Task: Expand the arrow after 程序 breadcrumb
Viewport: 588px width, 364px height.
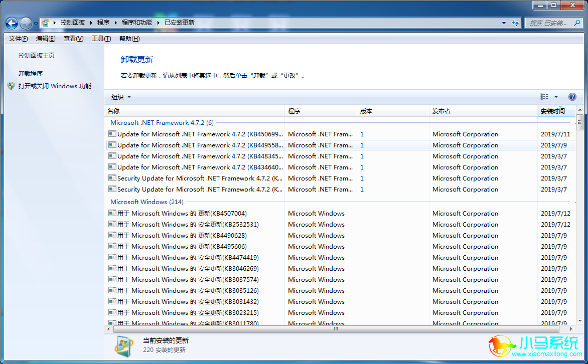Action: [116, 23]
